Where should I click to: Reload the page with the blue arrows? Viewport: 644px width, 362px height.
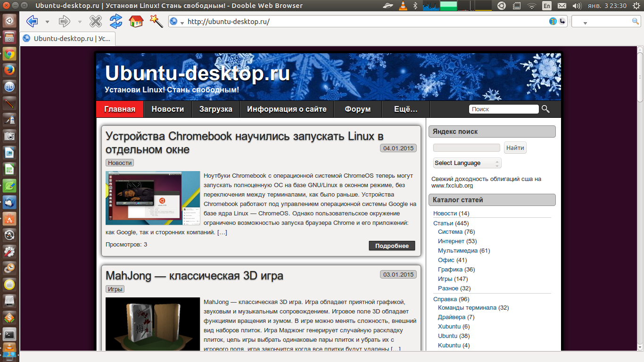tap(116, 21)
